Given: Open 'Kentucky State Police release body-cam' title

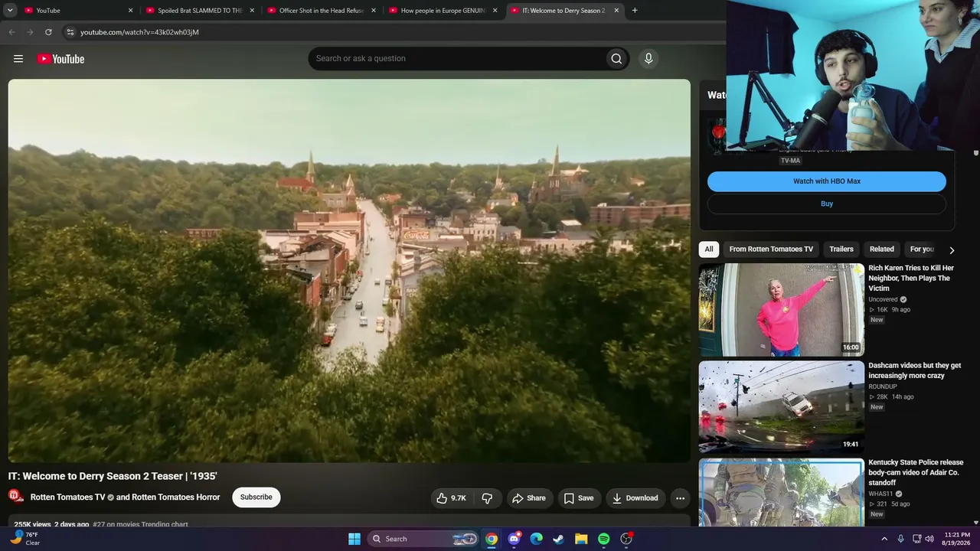Looking at the screenshot, I should [x=916, y=473].
